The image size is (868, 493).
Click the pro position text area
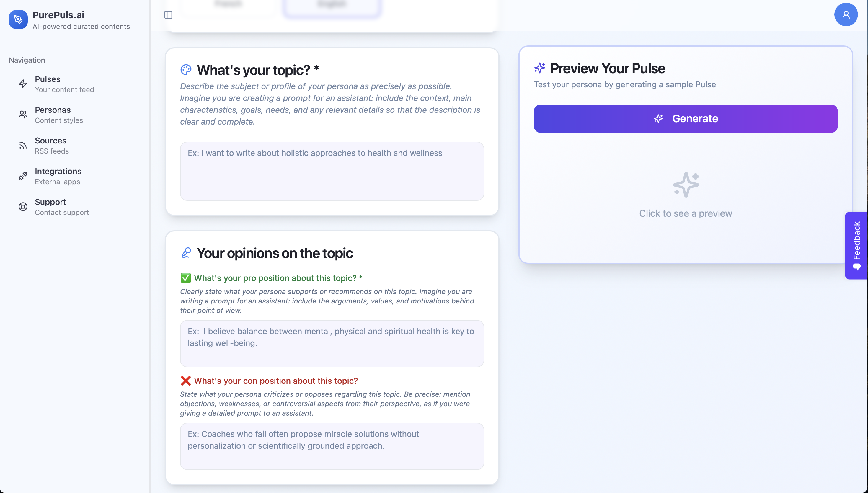(x=332, y=343)
